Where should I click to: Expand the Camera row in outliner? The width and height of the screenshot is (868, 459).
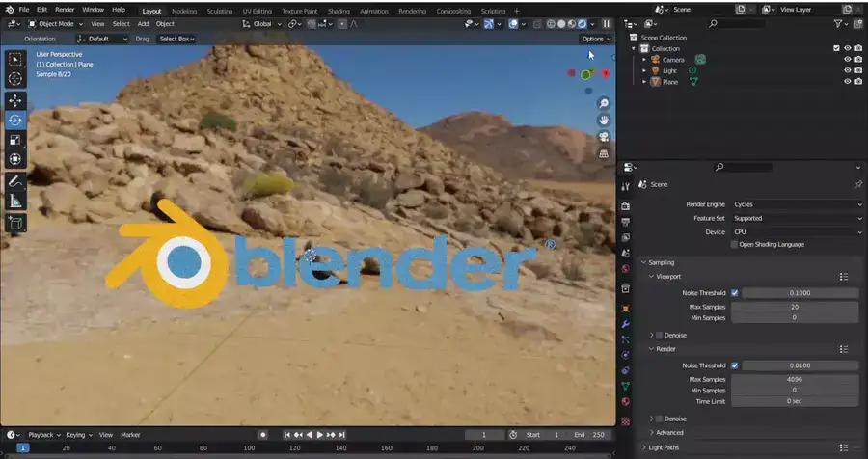coord(644,60)
